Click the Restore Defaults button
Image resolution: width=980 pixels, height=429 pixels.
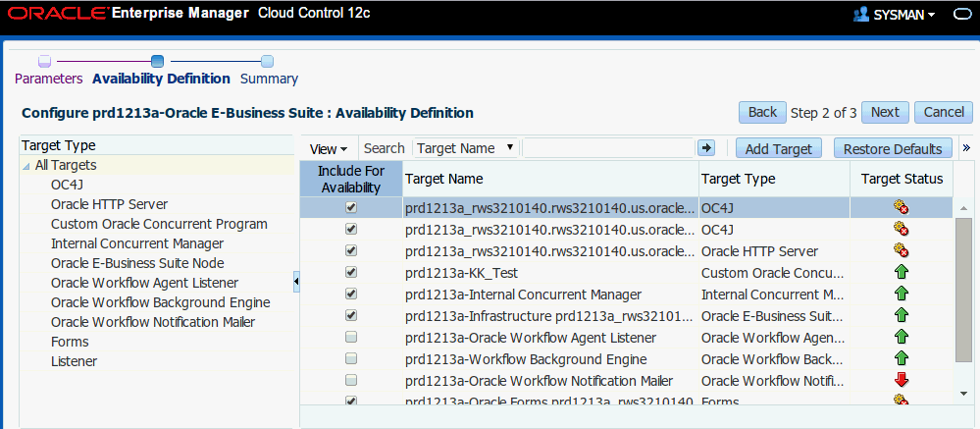click(893, 149)
